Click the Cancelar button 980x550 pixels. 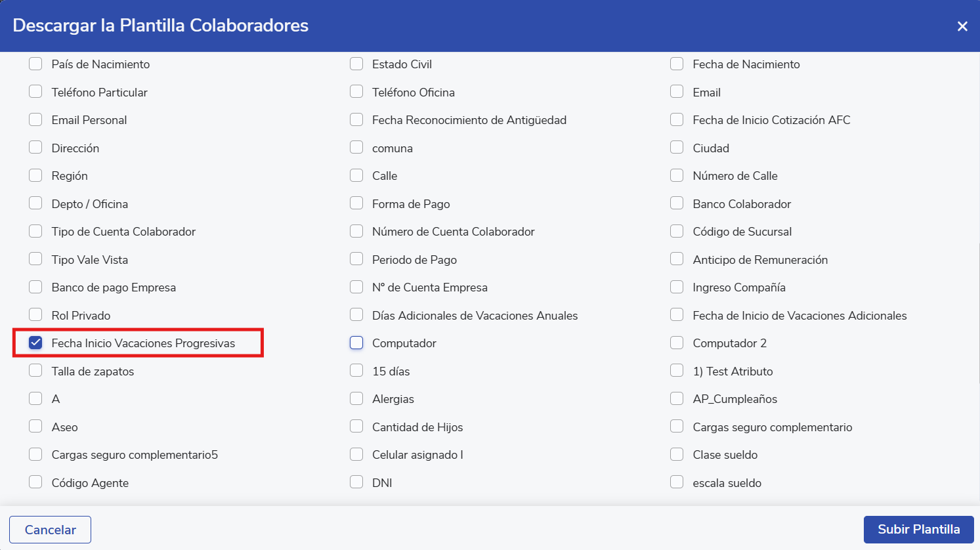point(50,530)
